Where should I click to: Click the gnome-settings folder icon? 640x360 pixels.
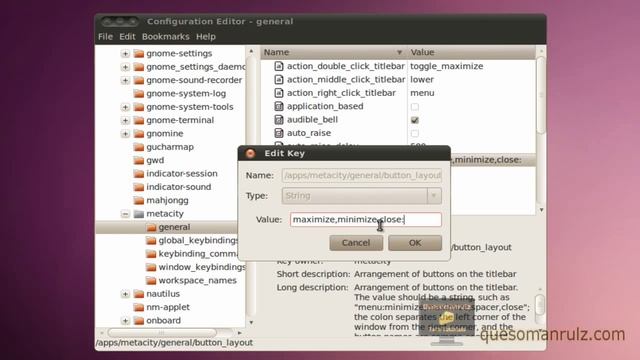tap(139, 53)
